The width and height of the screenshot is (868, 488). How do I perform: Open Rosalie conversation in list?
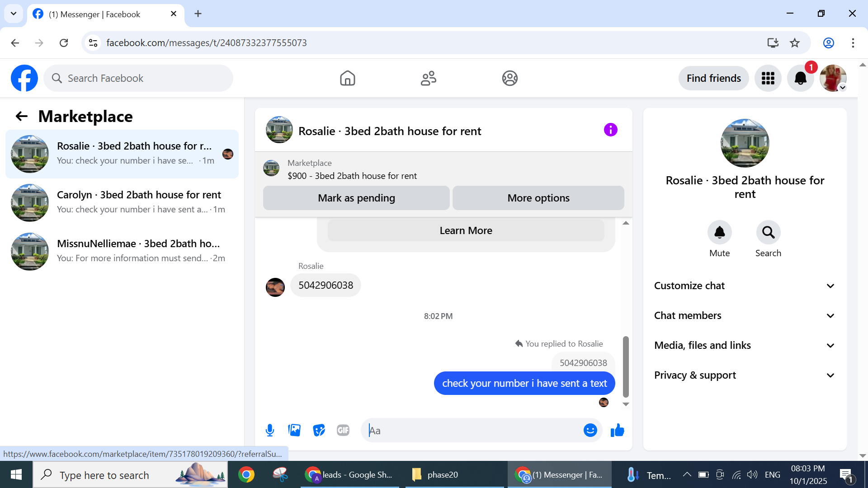click(x=122, y=154)
